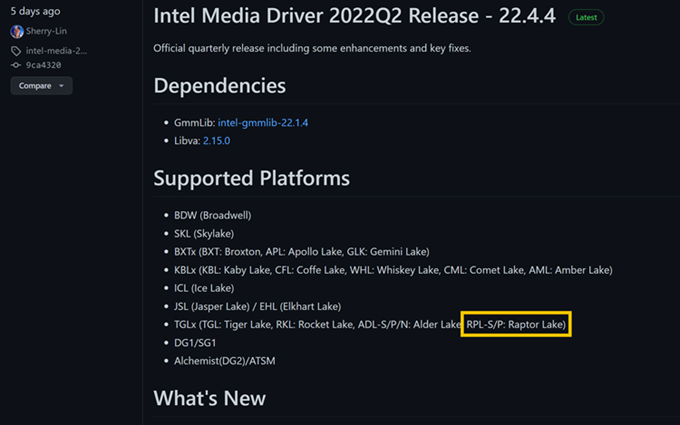Click the What's New heading
680x425 pixels.
point(209,398)
